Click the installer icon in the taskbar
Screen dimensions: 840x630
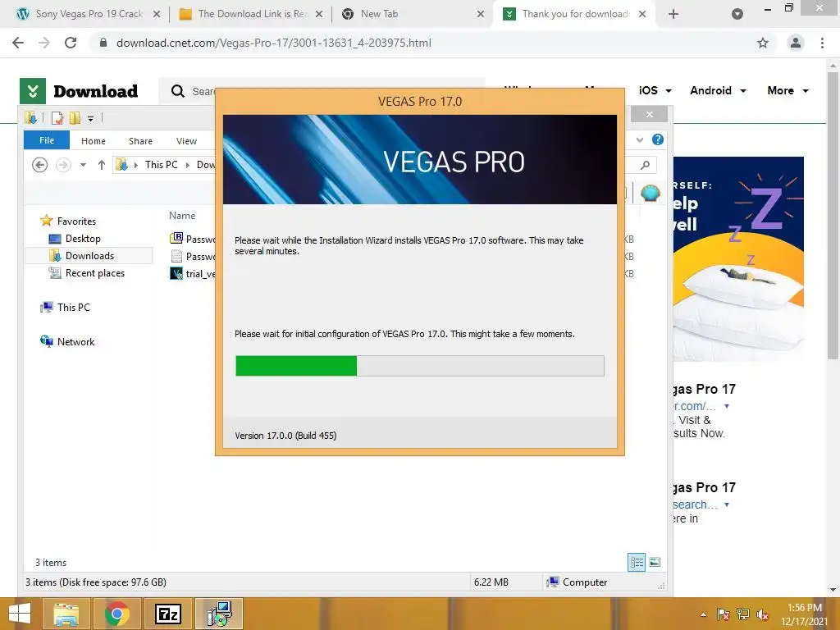pos(219,614)
